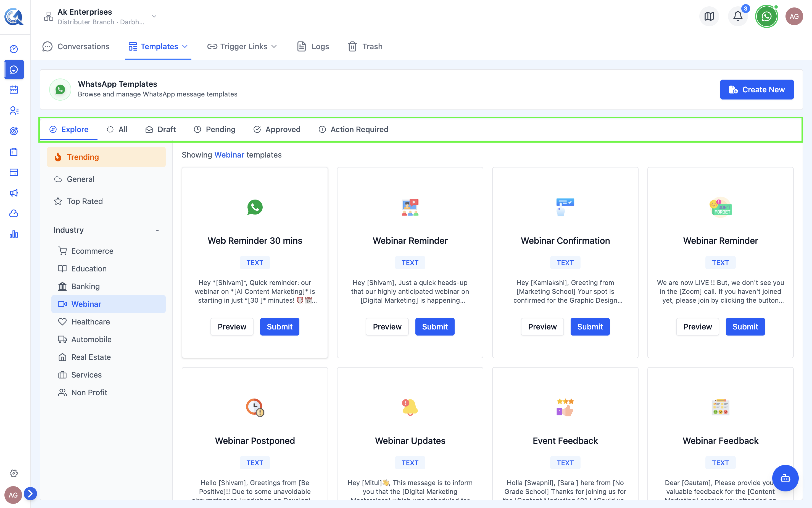Open the Logs tab
812x508 pixels.
tap(313, 46)
